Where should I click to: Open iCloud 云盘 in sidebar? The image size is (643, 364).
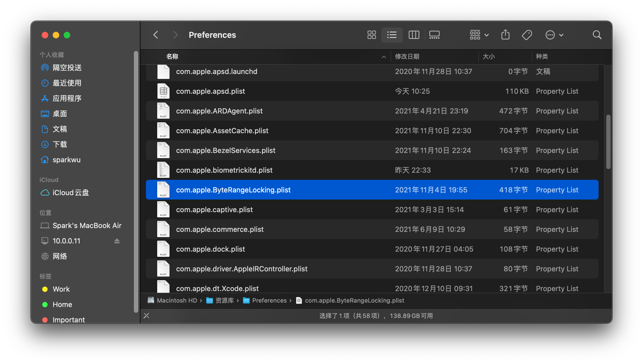click(x=70, y=193)
